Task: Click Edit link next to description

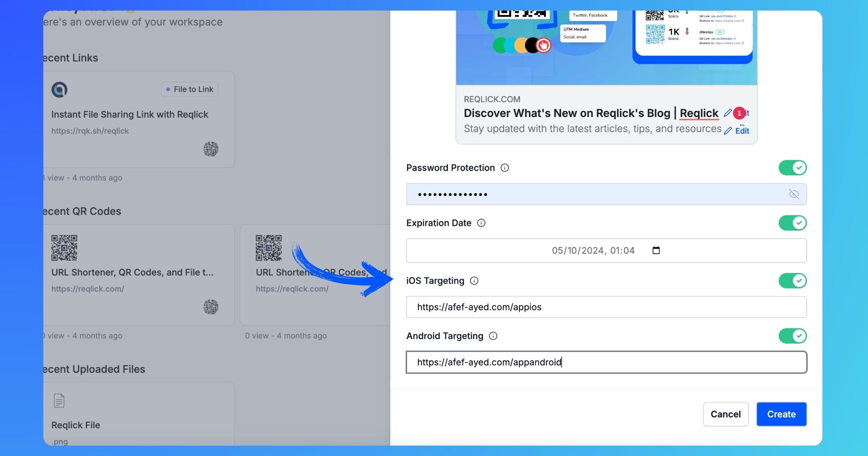Action: click(742, 131)
